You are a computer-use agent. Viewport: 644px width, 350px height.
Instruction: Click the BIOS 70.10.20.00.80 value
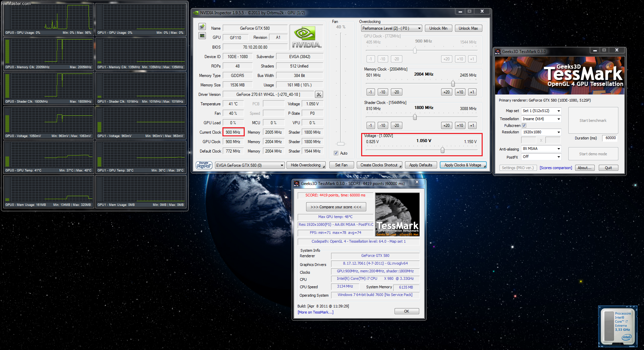[x=255, y=47]
